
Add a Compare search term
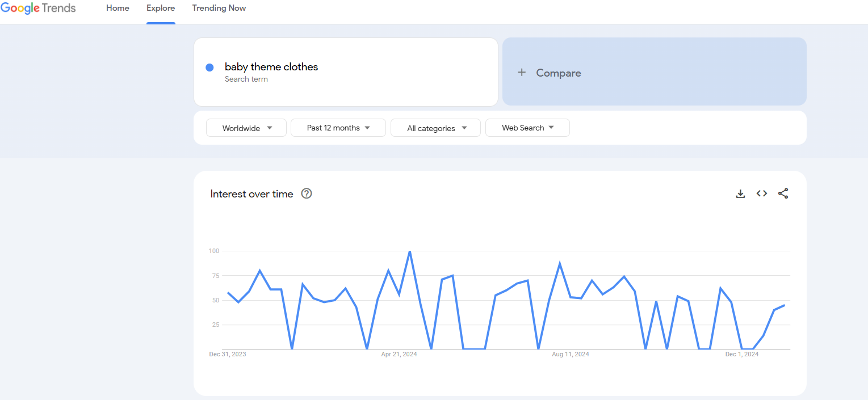(655, 71)
